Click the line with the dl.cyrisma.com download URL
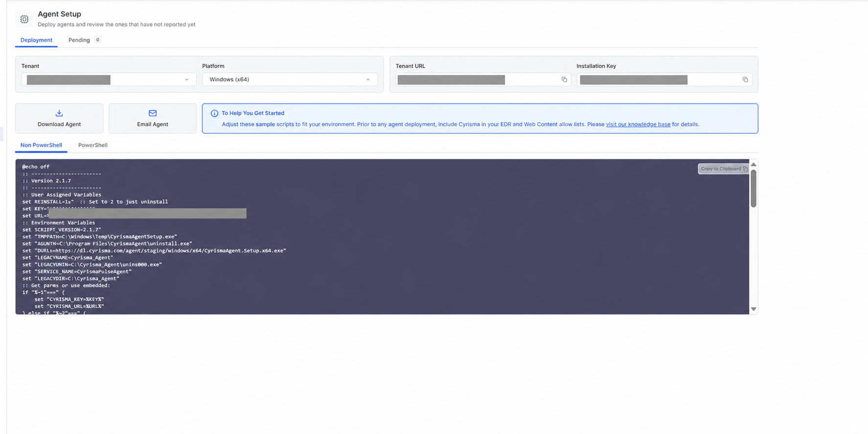Image resolution: width=868 pixels, height=434 pixels. [x=154, y=251]
